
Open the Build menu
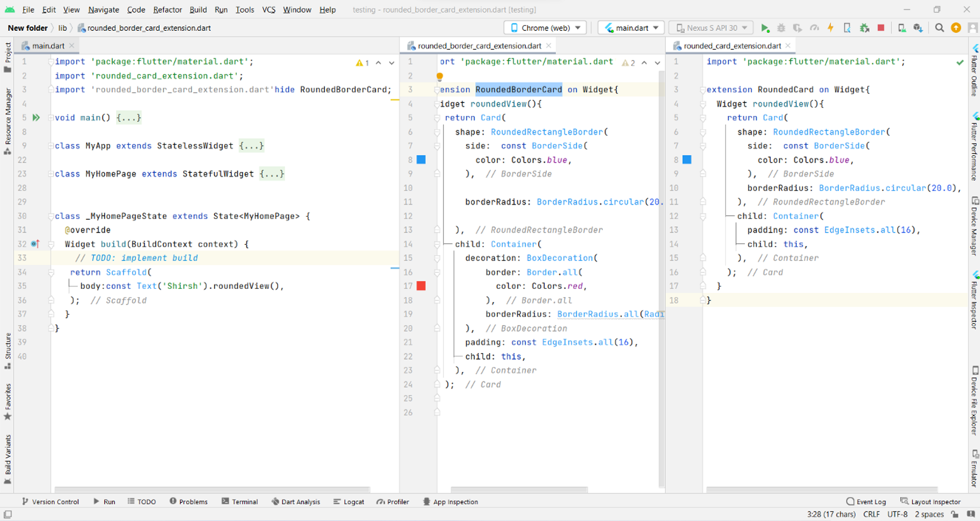[198, 9]
